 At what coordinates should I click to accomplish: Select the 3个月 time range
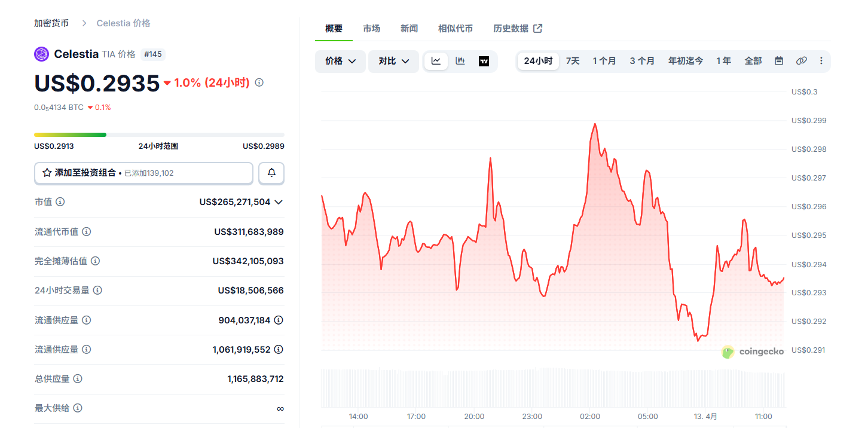point(642,61)
